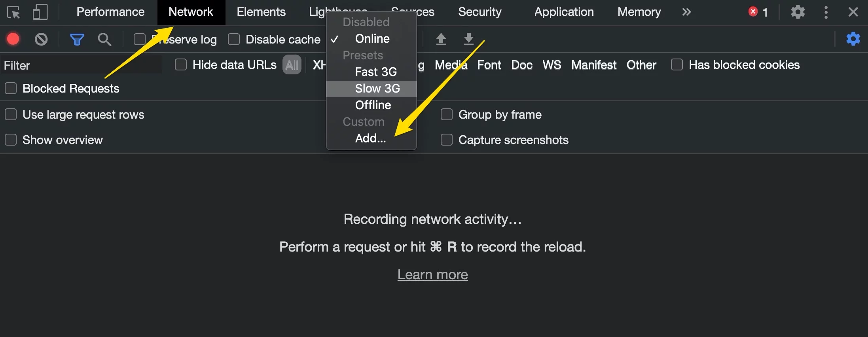Screen dimensions: 868x337
Task: Open the Application tab
Action: point(564,12)
